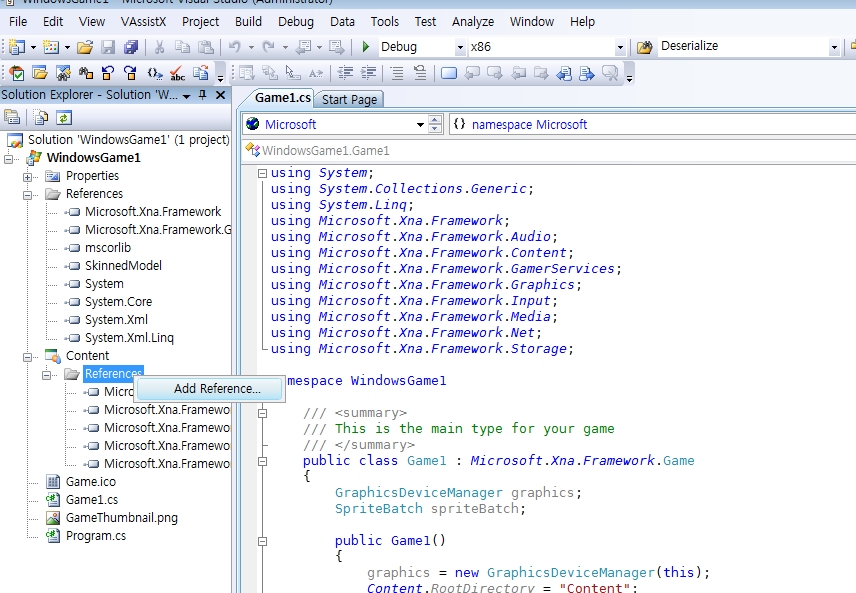Click the Save disk icon
Image resolution: width=856 pixels, height=593 pixels.
coord(108,47)
